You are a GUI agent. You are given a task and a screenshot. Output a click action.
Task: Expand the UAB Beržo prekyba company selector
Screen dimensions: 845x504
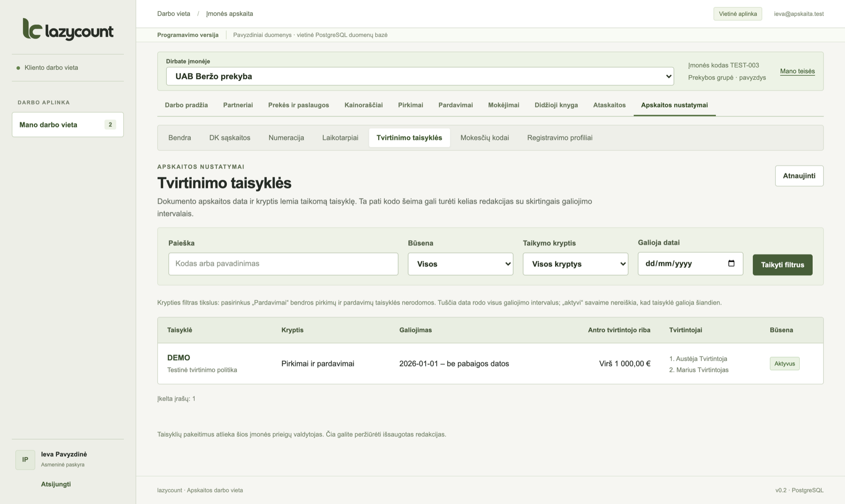click(x=420, y=76)
